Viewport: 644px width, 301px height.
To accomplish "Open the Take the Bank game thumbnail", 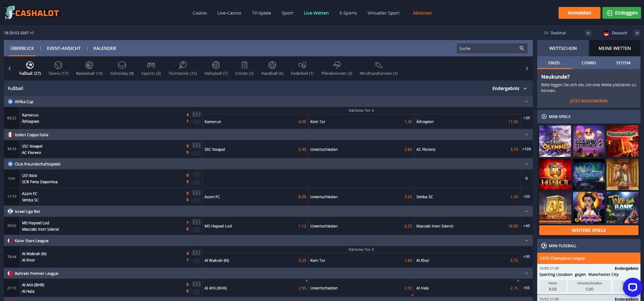I will pos(623,207).
